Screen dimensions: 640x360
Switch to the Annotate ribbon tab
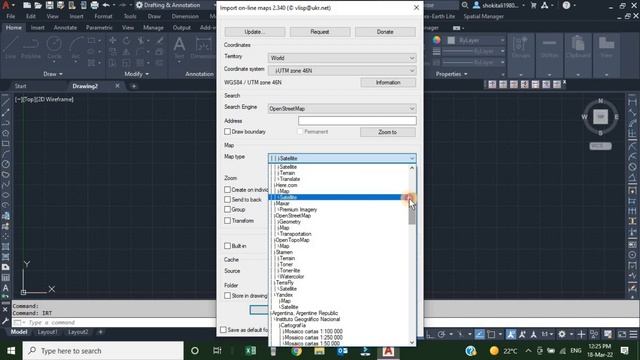pos(65,28)
